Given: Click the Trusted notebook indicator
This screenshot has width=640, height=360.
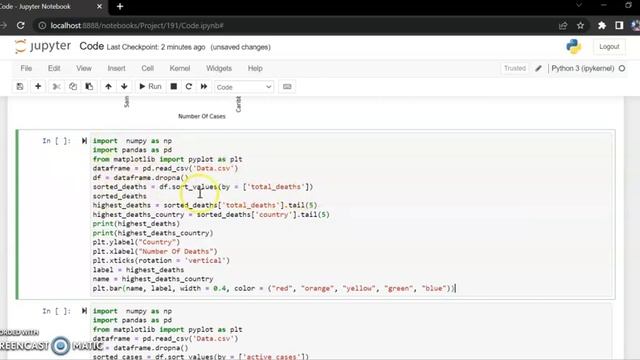Looking at the screenshot, I should click(515, 68).
